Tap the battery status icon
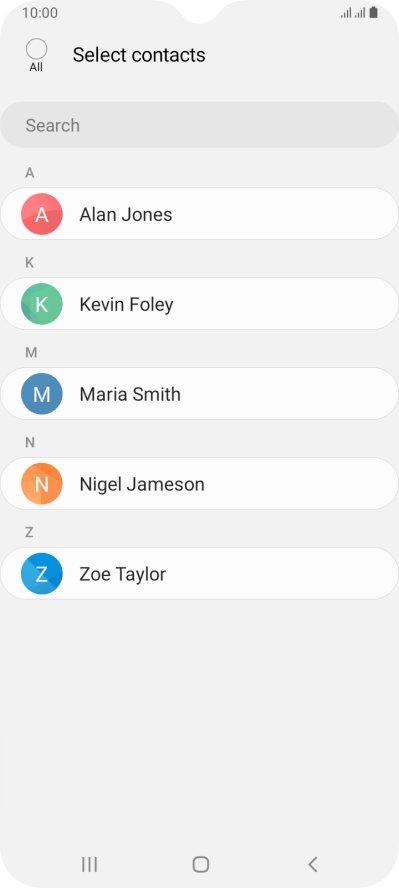Image resolution: width=399 pixels, height=888 pixels. (x=374, y=12)
